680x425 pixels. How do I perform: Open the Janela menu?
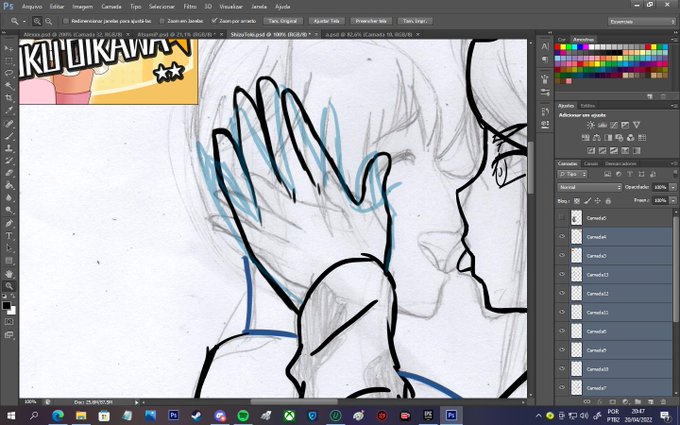(x=259, y=7)
